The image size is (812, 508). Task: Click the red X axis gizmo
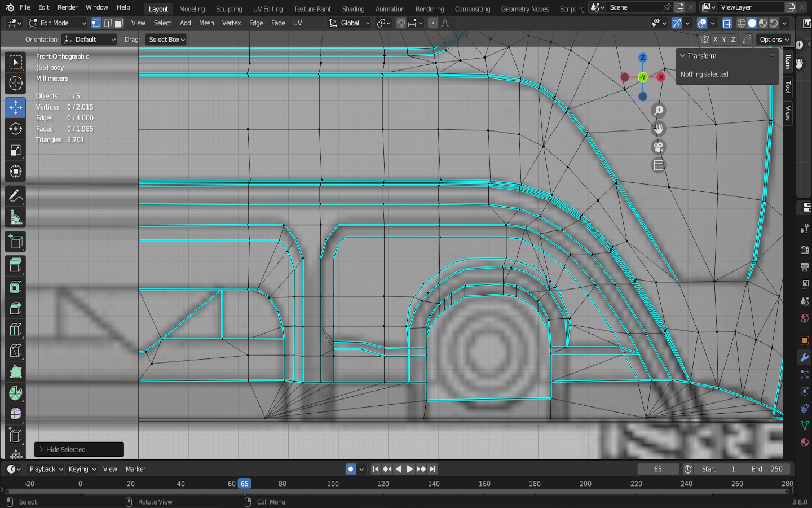(661, 77)
